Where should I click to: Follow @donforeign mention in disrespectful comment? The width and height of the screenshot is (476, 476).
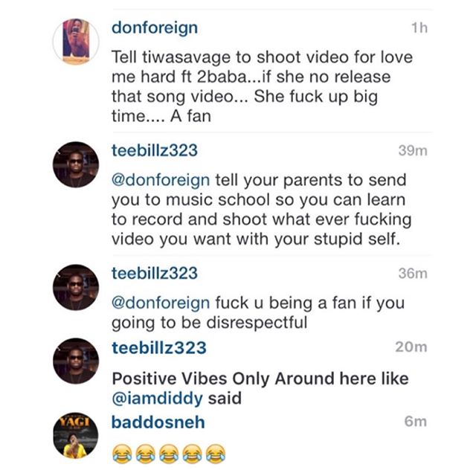(x=161, y=303)
